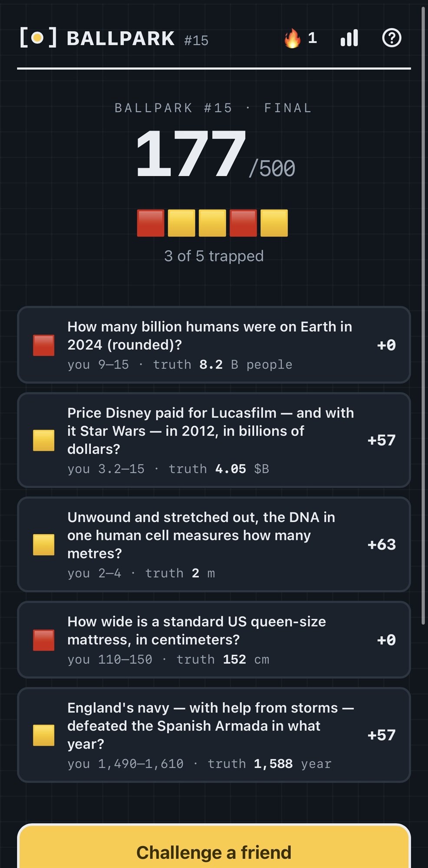The width and height of the screenshot is (428, 868).
Task: Click the page scrollbar thumb
Action: coord(423,316)
